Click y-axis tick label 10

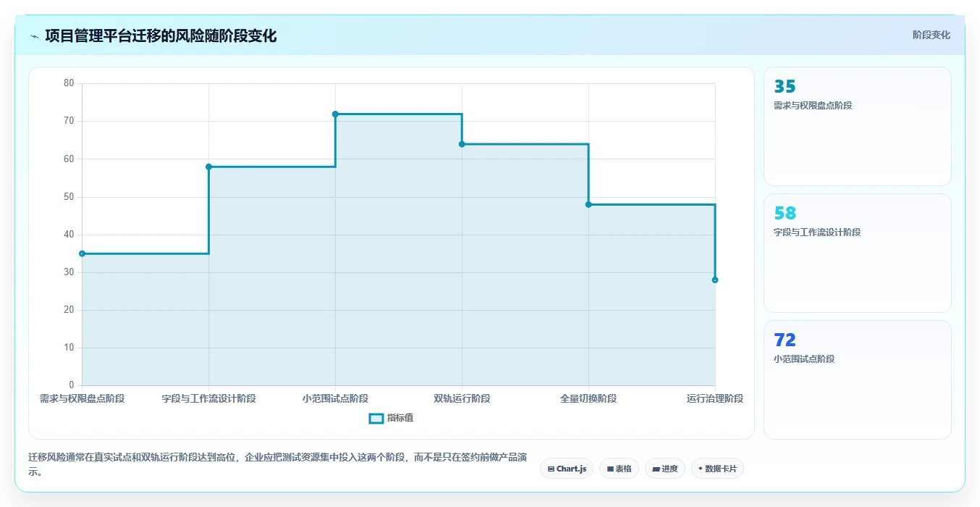pos(69,348)
